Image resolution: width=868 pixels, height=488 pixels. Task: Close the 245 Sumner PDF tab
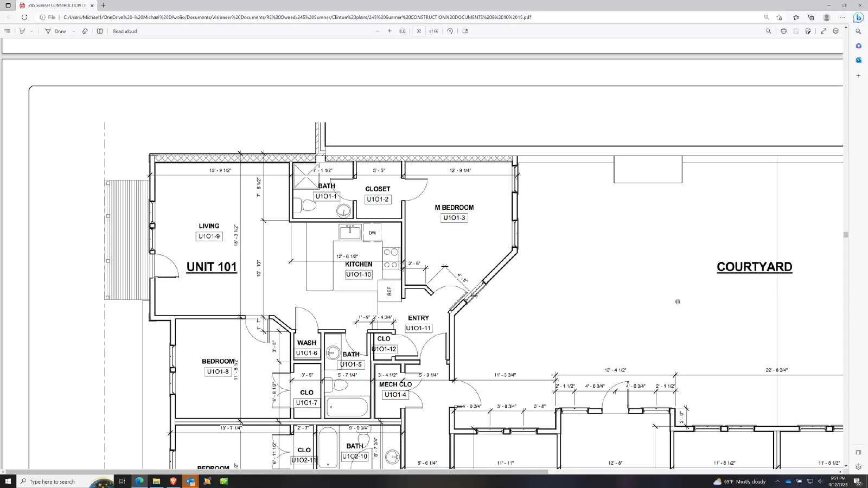point(92,5)
